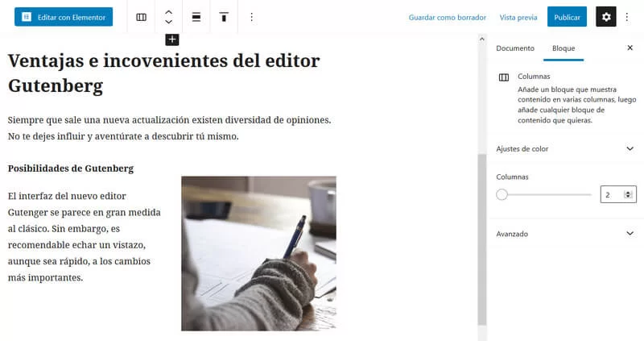Select the Bloque tab
The width and height of the screenshot is (644, 341).
coord(563,48)
